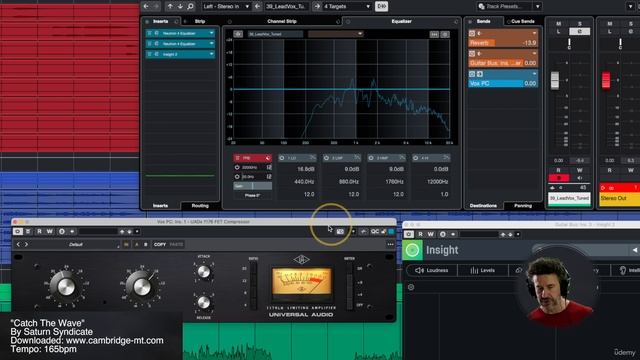640x360 pixels.
Task: Bypass the Insight 2 insert
Action: point(149,54)
